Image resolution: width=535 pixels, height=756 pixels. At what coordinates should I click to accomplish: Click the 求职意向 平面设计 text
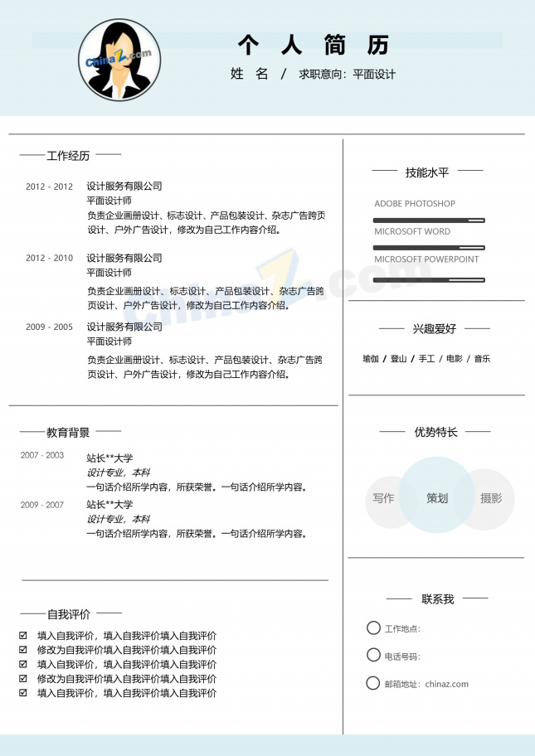[x=348, y=75]
